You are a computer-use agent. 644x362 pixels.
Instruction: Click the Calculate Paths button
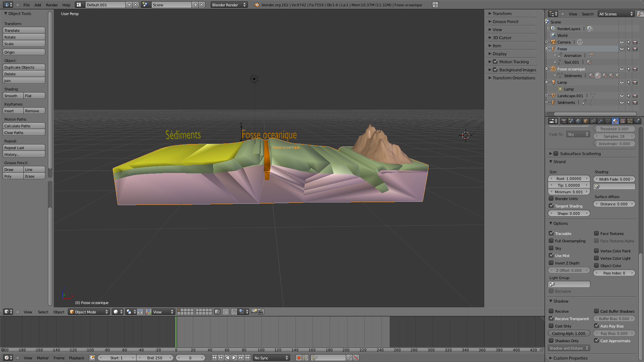24,126
